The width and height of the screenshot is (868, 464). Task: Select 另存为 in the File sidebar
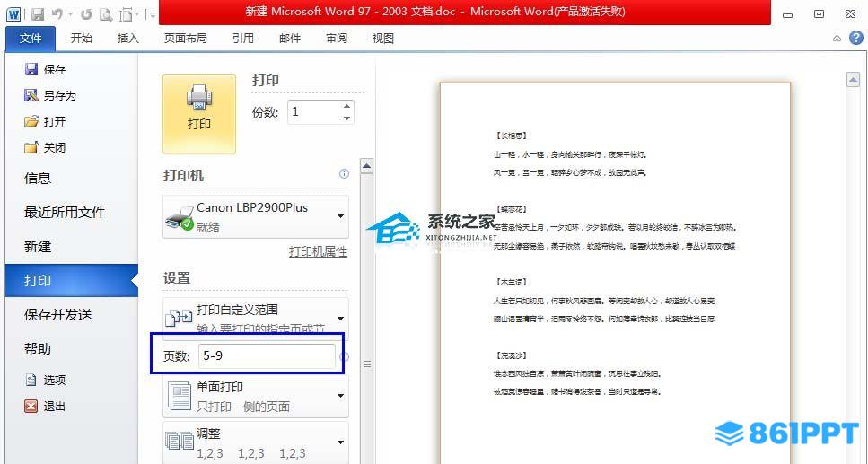click(50, 95)
